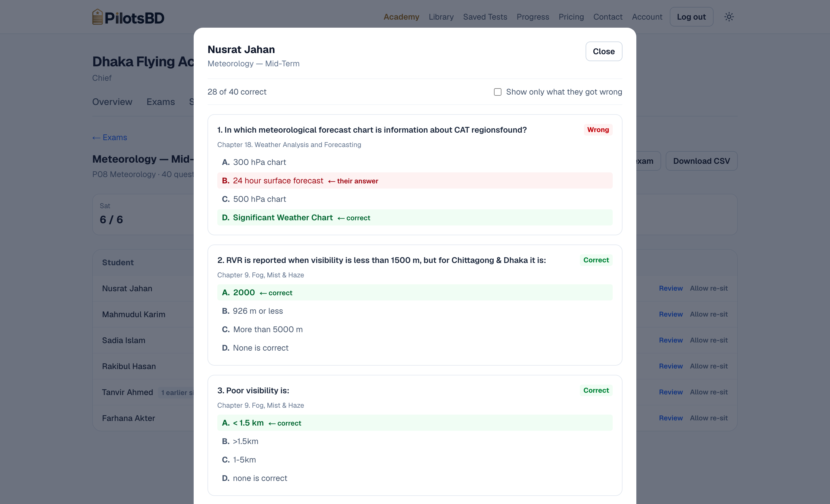830x504 pixels.
Task: Open Saved Tests in the navigation
Action: click(485, 17)
